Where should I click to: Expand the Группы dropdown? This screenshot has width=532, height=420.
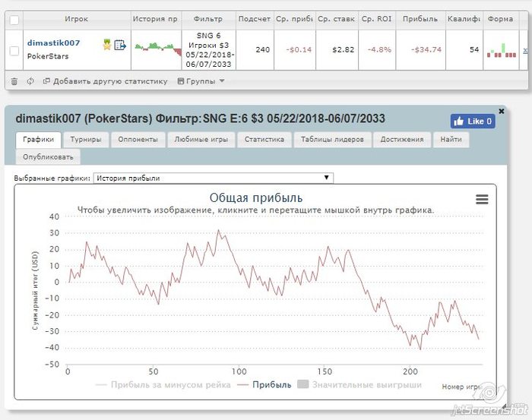point(201,81)
